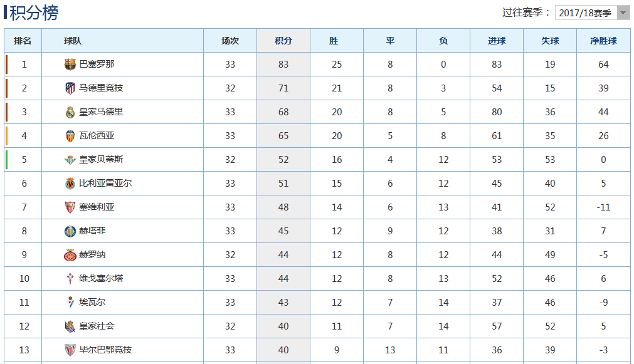634x364 pixels.
Task: Open the 2017/18赛季 season dropdown
Action: pyautogui.click(x=585, y=13)
